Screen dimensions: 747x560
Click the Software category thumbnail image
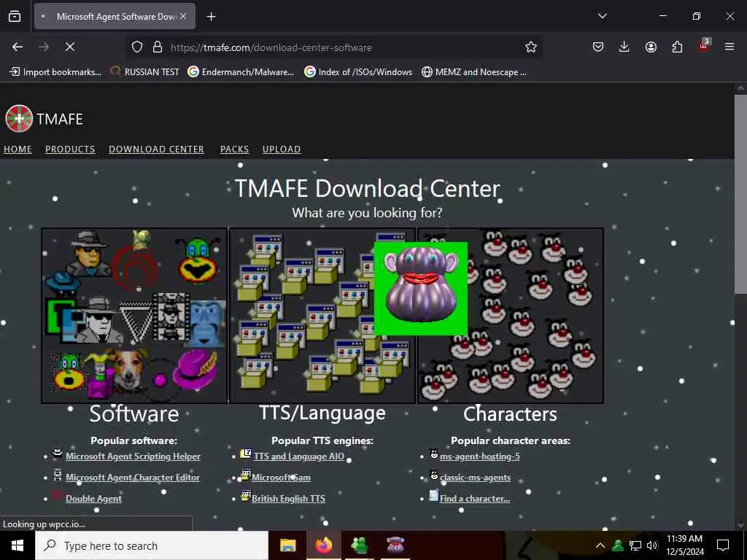point(134,315)
